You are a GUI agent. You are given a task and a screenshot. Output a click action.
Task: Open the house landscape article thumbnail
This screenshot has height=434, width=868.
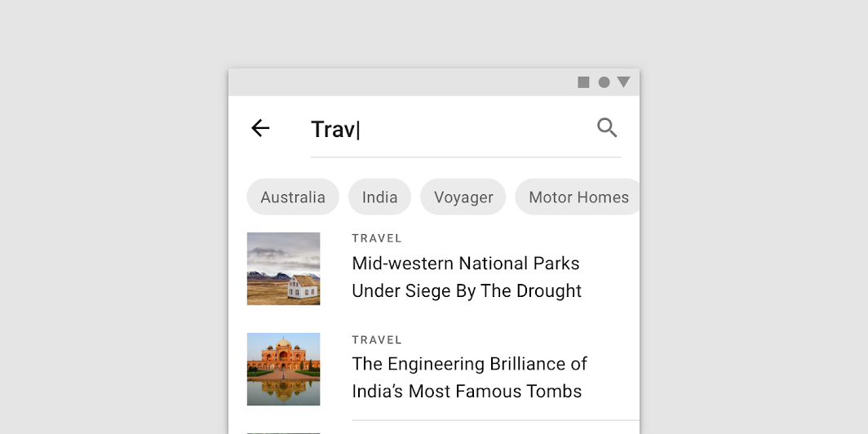coord(283,268)
